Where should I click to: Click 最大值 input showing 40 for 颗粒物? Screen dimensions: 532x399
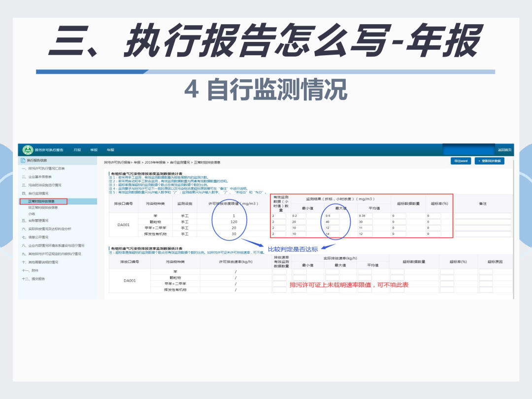332,222
